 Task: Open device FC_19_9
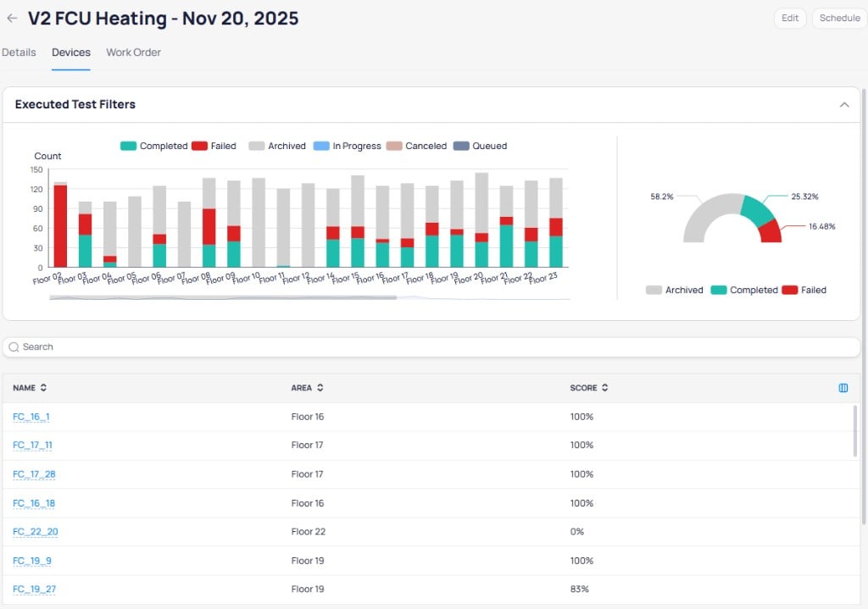click(31, 561)
